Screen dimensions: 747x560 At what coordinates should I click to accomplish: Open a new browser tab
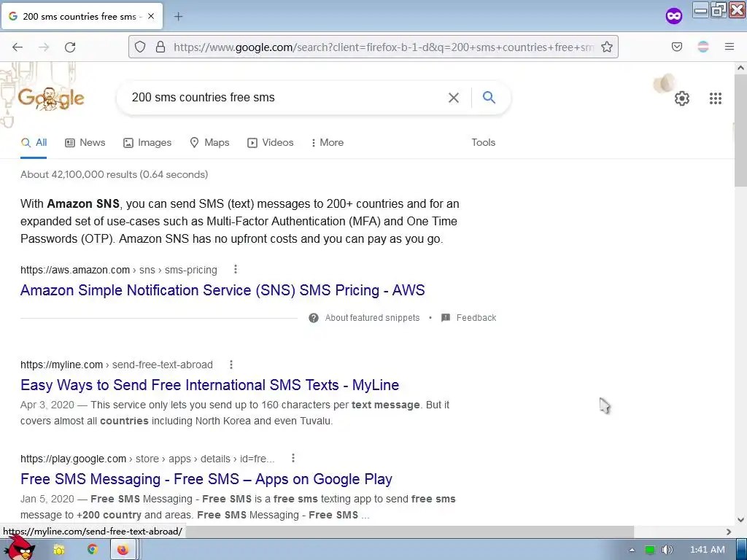[178, 17]
